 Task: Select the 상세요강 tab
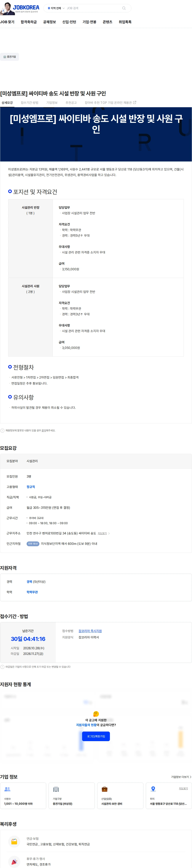coord(7,102)
